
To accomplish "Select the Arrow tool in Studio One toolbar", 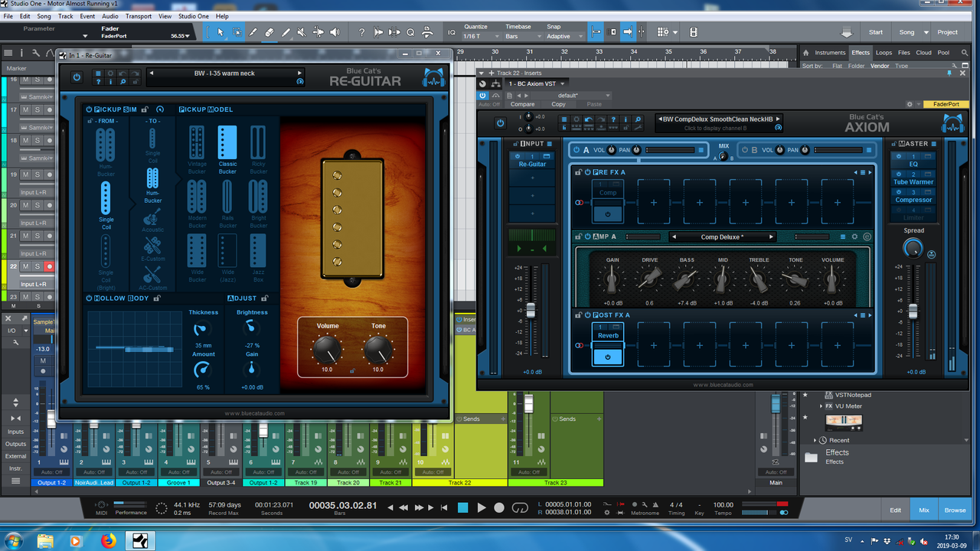I will (x=220, y=32).
